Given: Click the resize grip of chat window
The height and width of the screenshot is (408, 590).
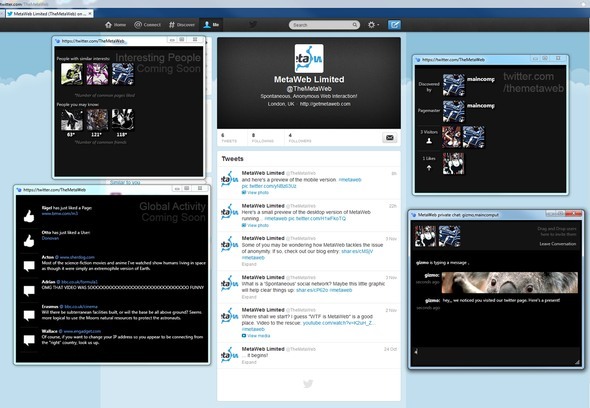Looking at the screenshot, I should click(x=577, y=362).
